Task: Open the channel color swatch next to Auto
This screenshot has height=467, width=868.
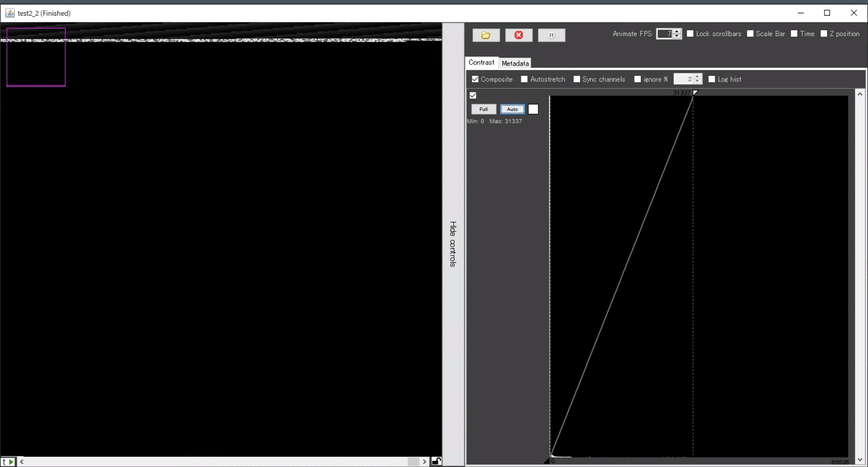Action: [534, 109]
